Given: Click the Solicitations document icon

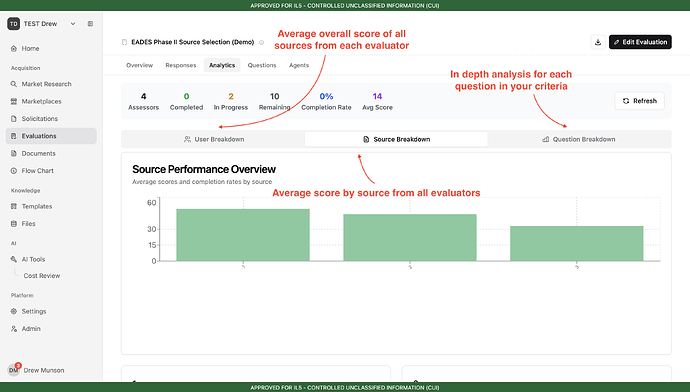Looking at the screenshot, I should [x=14, y=119].
